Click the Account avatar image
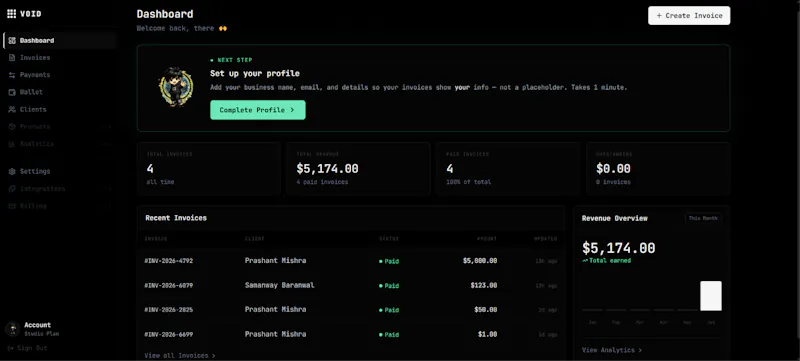 coord(12,329)
